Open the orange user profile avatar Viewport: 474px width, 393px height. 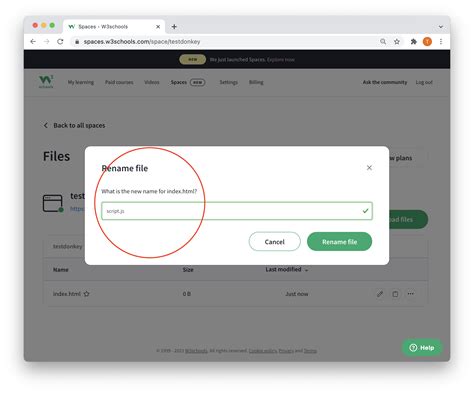click(427, 42)
